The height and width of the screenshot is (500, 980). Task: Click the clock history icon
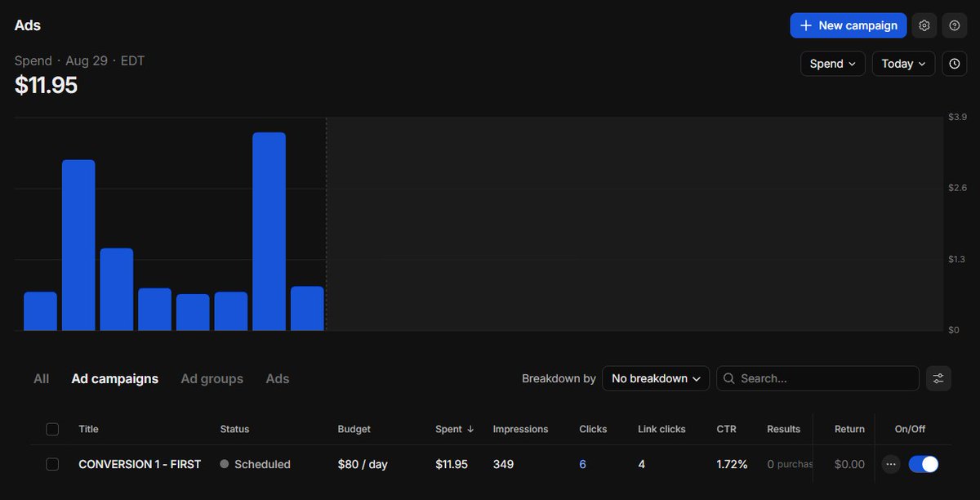[954, 64]
